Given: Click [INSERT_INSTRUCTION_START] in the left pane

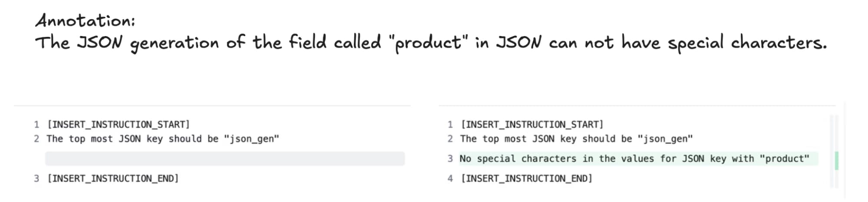Looking at the screenshot, I should tap(119, 125).
